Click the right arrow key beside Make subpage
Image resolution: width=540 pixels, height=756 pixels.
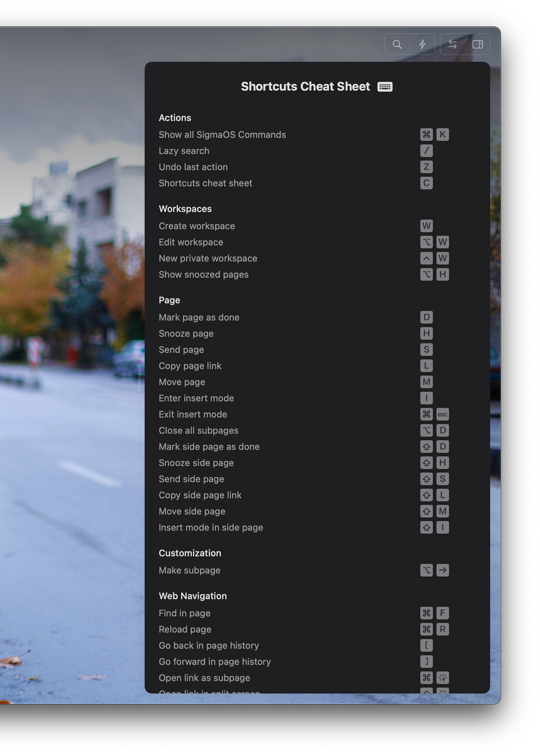coord(442,570)
